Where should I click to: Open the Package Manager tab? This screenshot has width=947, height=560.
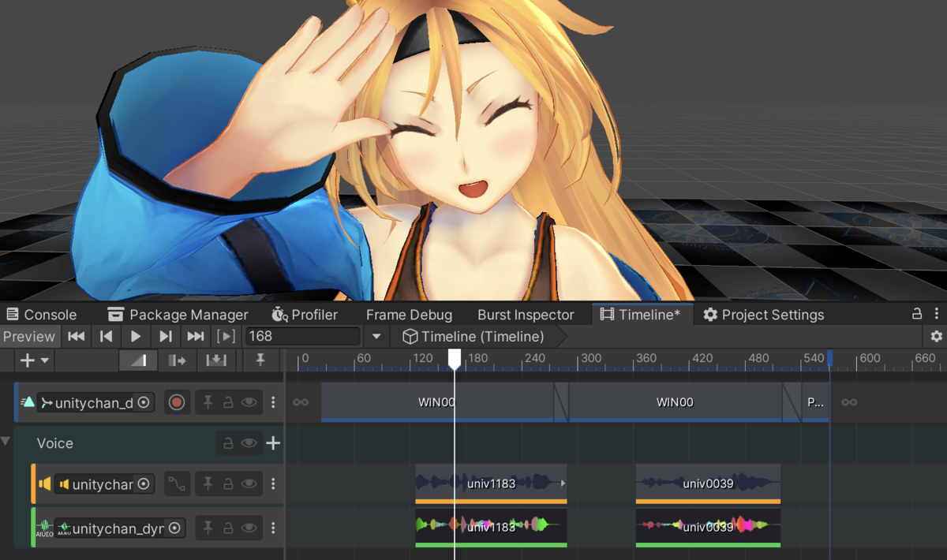(x=178, y=315)
